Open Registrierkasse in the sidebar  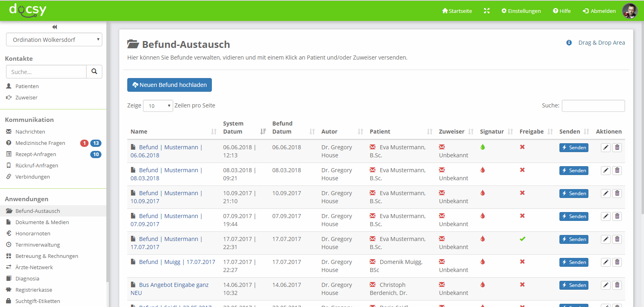tap(33, 290)
